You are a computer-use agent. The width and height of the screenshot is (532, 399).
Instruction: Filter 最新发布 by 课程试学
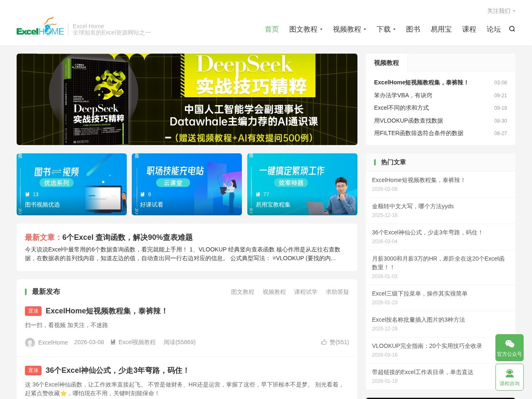(306, 292)
